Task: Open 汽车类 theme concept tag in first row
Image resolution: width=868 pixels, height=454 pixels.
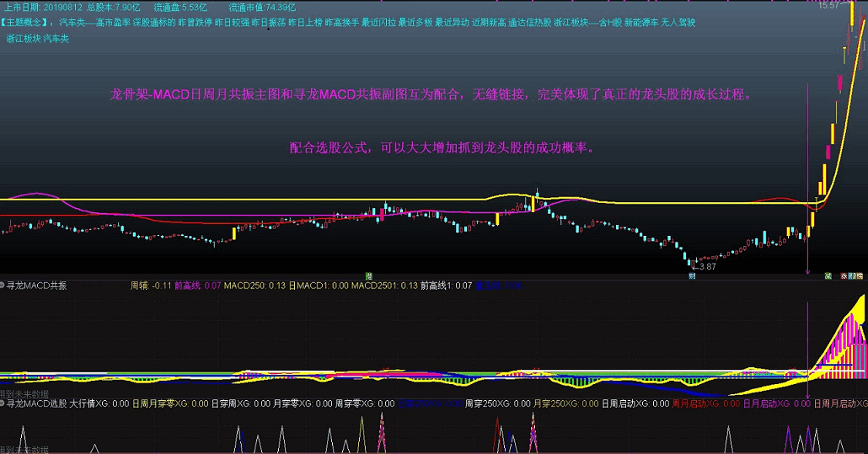Action: (x=72, y=23)
